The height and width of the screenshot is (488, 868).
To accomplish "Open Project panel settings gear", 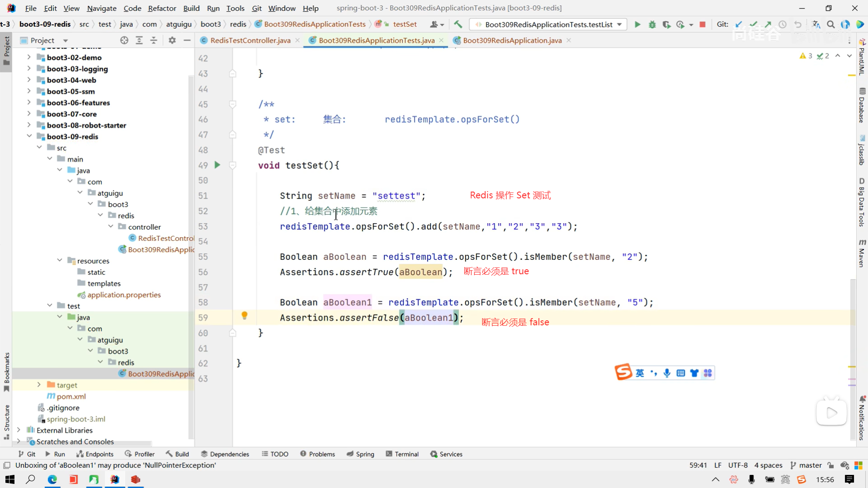I will pos(172,41).
